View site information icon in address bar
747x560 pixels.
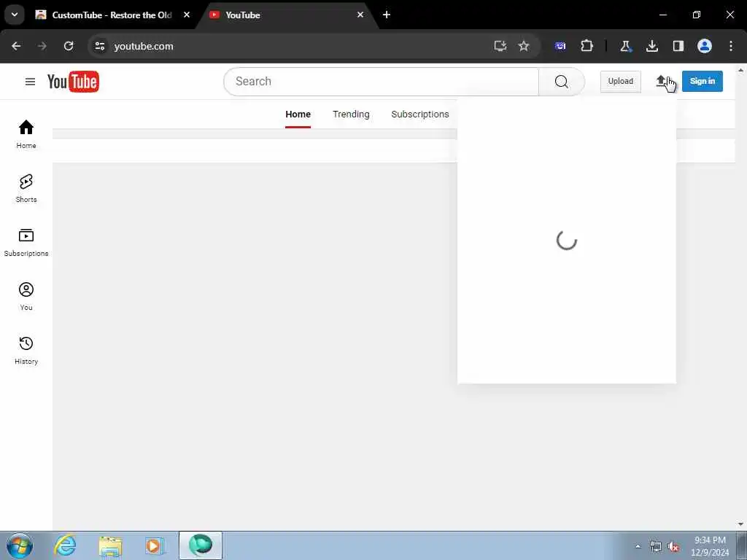[x=99, y=46]
